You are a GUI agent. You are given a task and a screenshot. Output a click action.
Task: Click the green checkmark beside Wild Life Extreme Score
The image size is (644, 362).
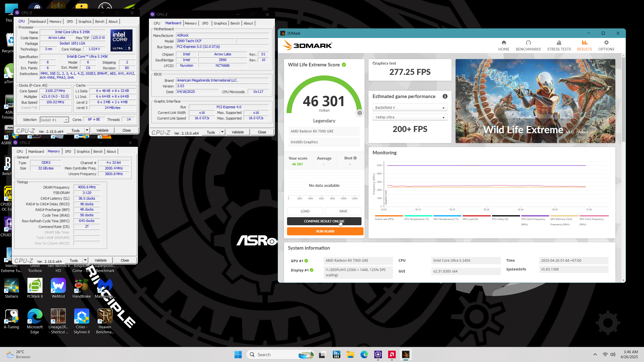344,65
